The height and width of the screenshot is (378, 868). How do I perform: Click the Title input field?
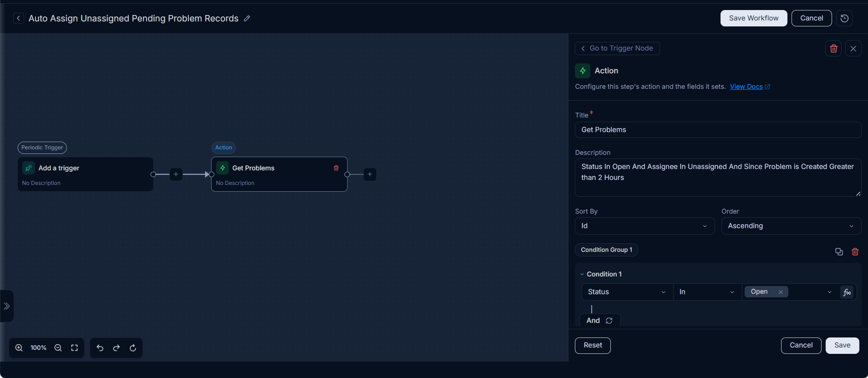(x=718, y=130)
